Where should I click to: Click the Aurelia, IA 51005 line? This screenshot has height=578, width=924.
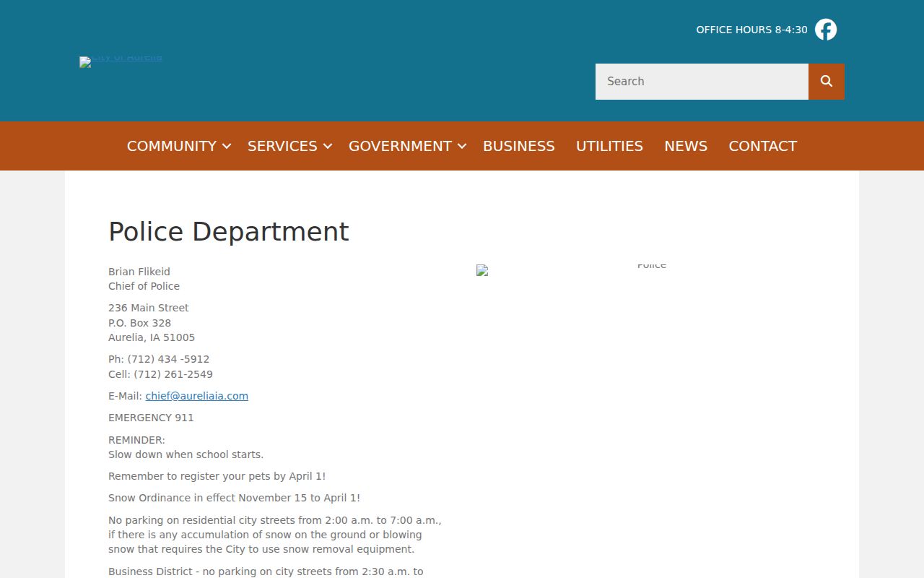[152, 337]
